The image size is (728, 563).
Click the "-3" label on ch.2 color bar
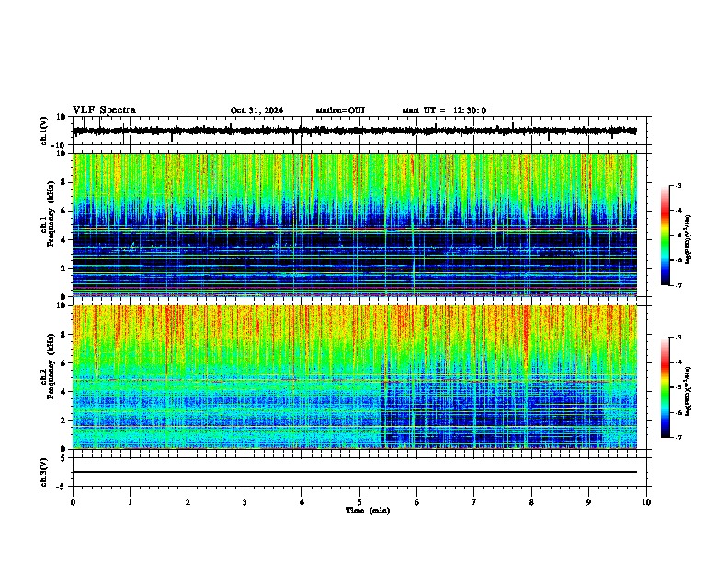[678, 338]
